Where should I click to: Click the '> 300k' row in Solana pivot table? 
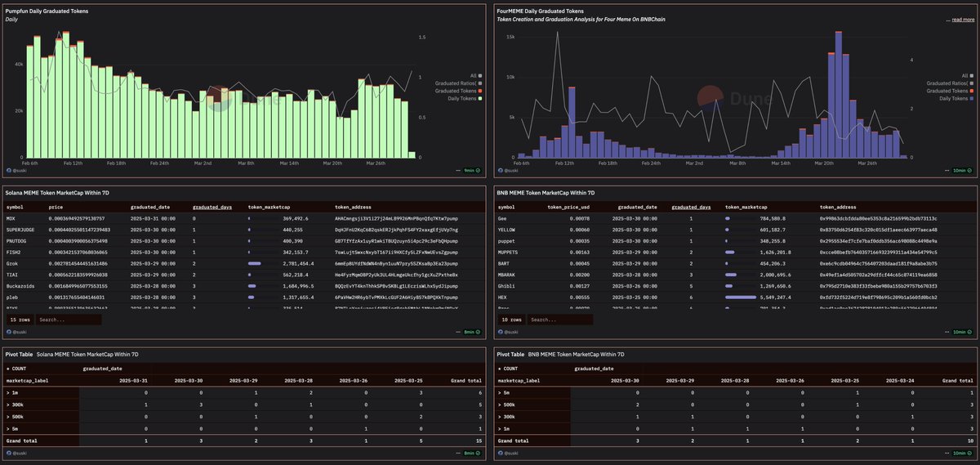pos(244,405)
